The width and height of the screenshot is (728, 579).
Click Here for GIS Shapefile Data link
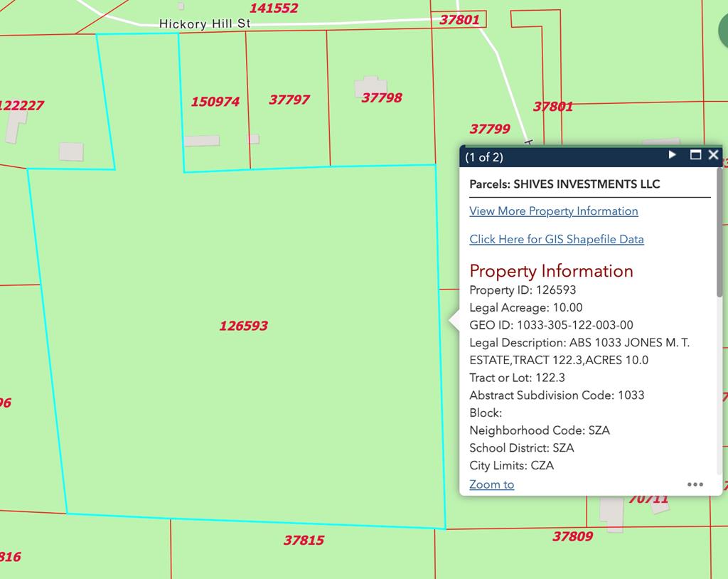coord(556,240)
